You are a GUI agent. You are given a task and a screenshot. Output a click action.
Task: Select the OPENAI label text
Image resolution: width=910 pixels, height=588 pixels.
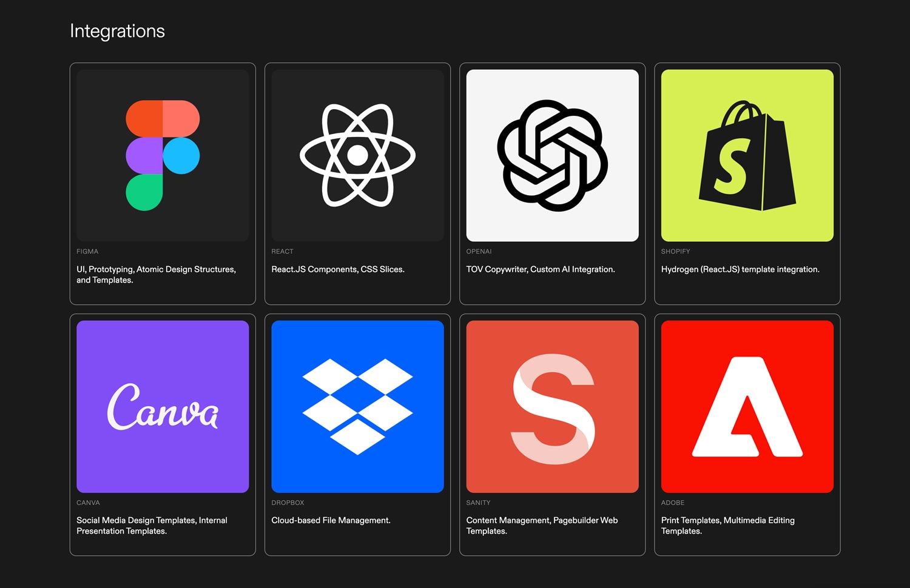click(479, 252)
